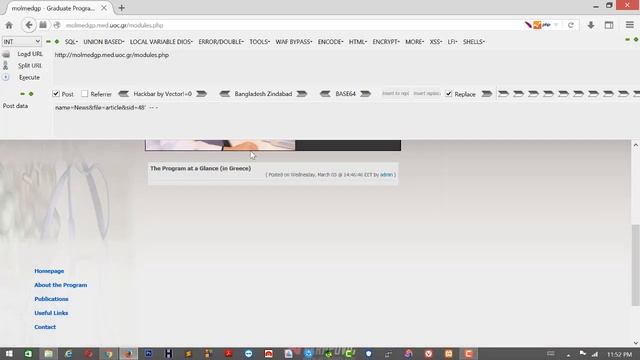Click the scrollbar down arrow
The image size is (640, 360).
pyautogui.click(x=635, y=343)
